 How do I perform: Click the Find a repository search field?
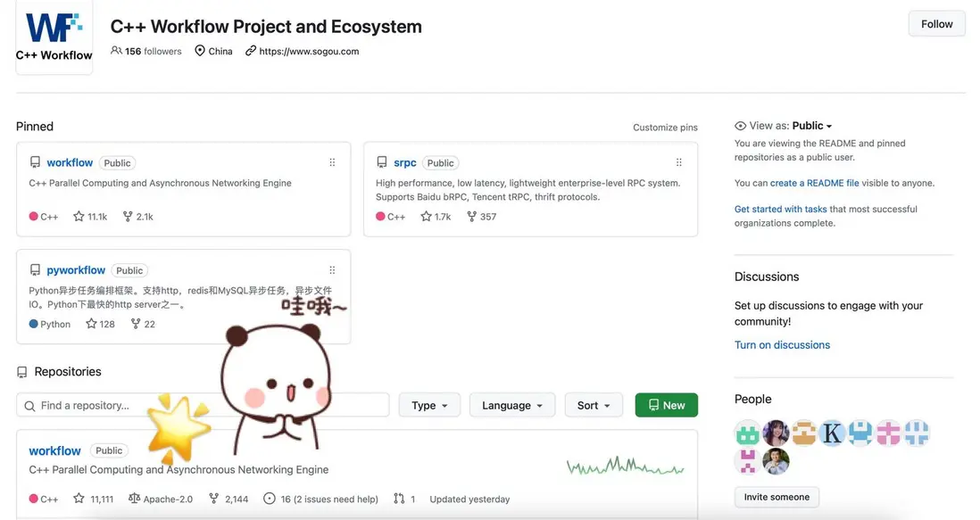click(x=203, y=405)
